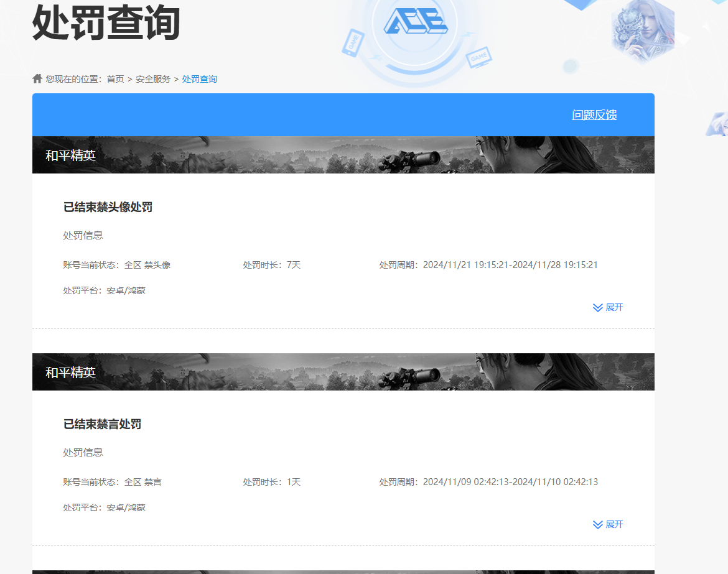
Task: Expand the 禁言 punishment record details
Action: (x=608, y=524)
